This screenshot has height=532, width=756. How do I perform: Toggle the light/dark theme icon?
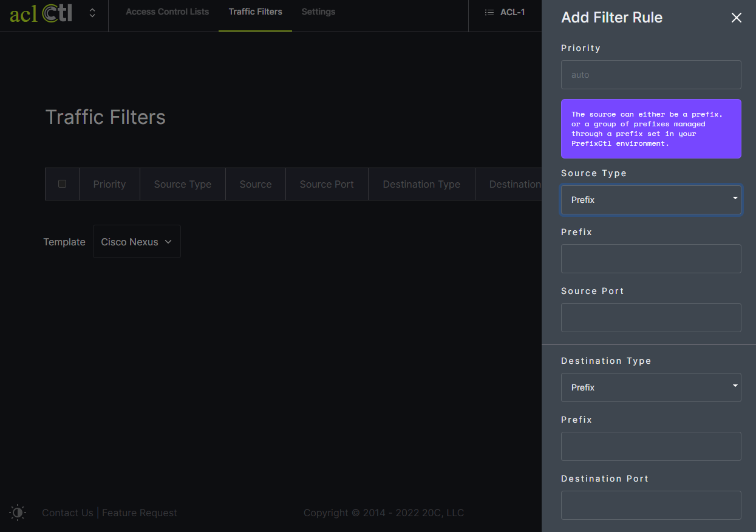[18, 513]
